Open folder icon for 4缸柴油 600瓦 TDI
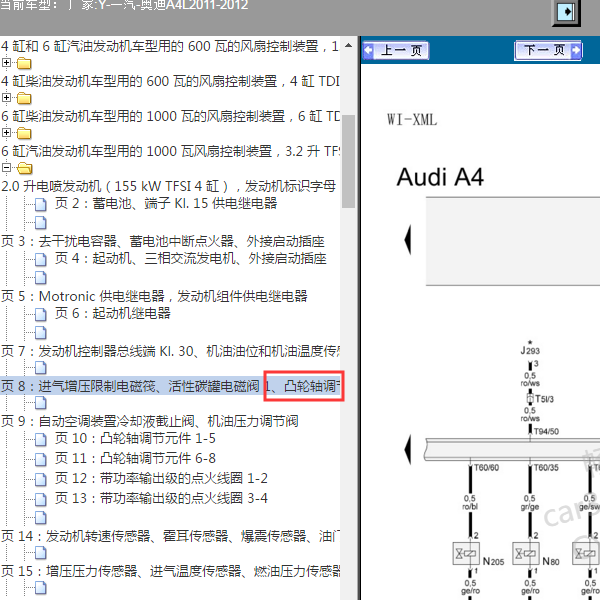This screenshot has height=600, width=600. click(24, 98)
